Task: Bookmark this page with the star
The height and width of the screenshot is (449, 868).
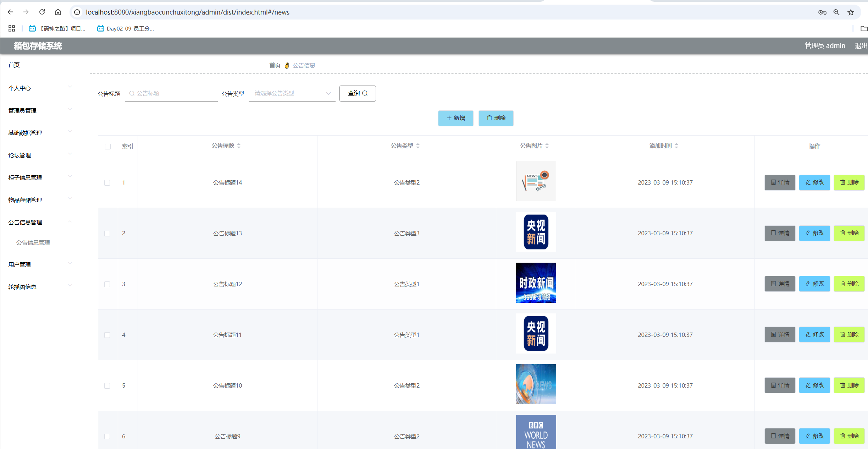Action: pos(851,12)
